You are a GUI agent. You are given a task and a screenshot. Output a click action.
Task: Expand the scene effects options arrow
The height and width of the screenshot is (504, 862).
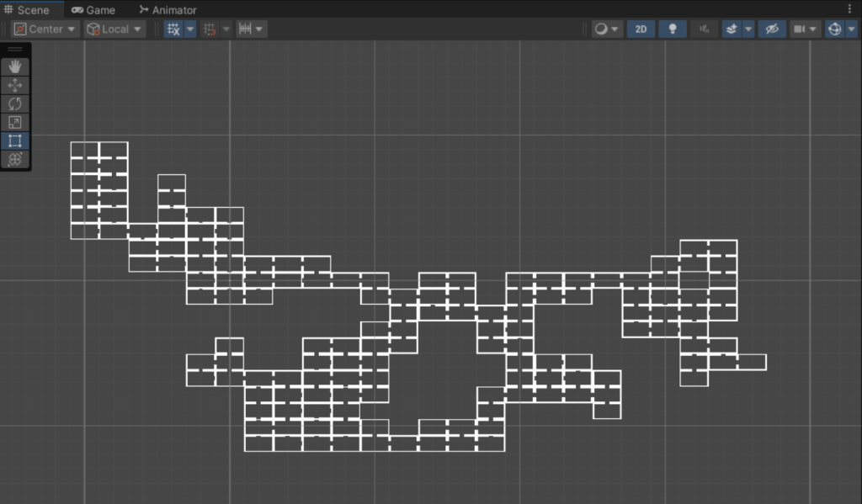pyautogui.click(x=748, y=29)
